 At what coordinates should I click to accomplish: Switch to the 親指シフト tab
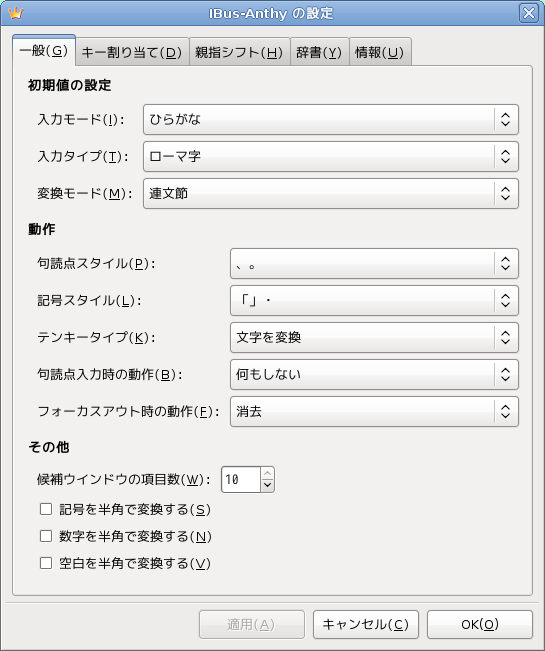(x=240, y=52)
